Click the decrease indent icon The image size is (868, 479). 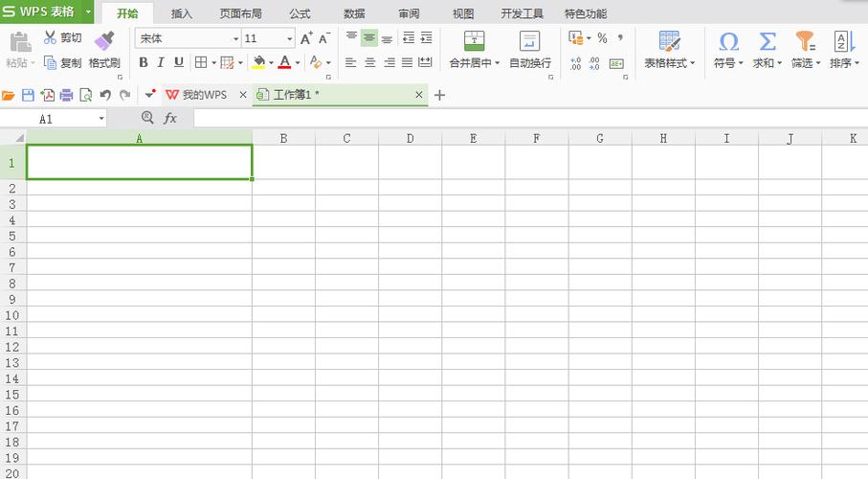(409, 37)
